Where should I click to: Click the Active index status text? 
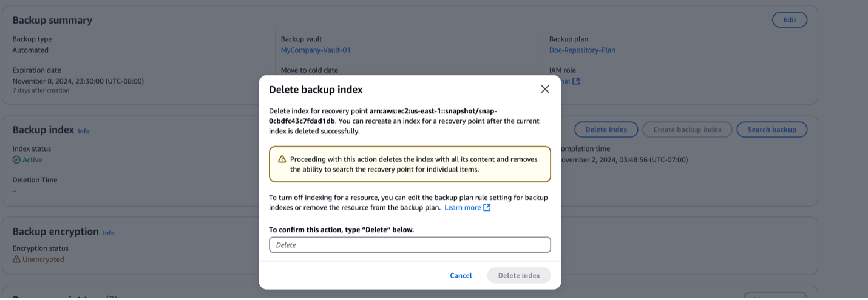[x=32, y=160]
